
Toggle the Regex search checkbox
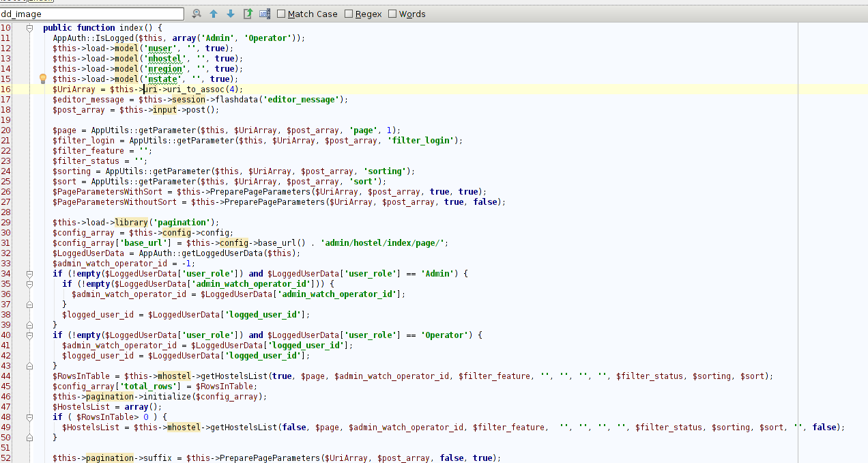(x=349, y=14)
